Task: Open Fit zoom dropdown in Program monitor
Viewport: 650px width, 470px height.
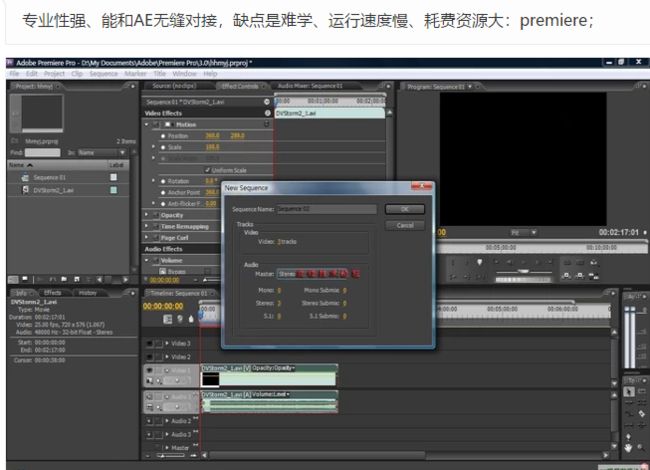Action: click(523, 233)
